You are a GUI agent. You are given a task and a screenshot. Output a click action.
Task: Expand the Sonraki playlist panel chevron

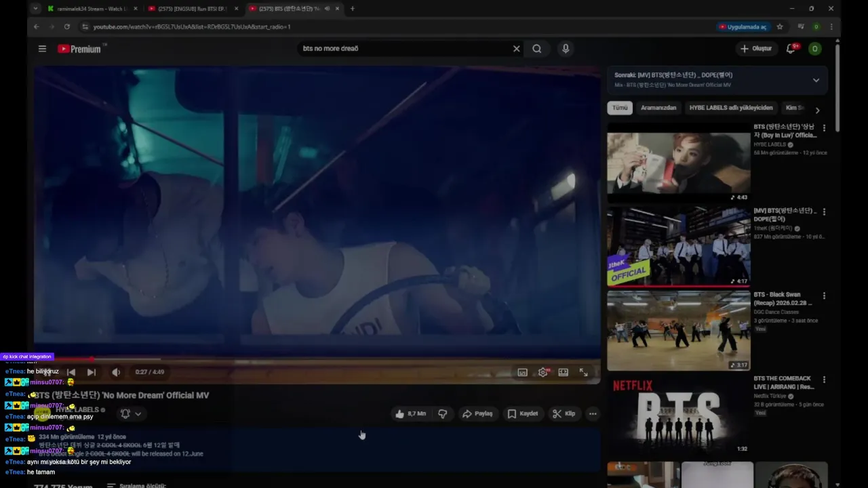816,80
